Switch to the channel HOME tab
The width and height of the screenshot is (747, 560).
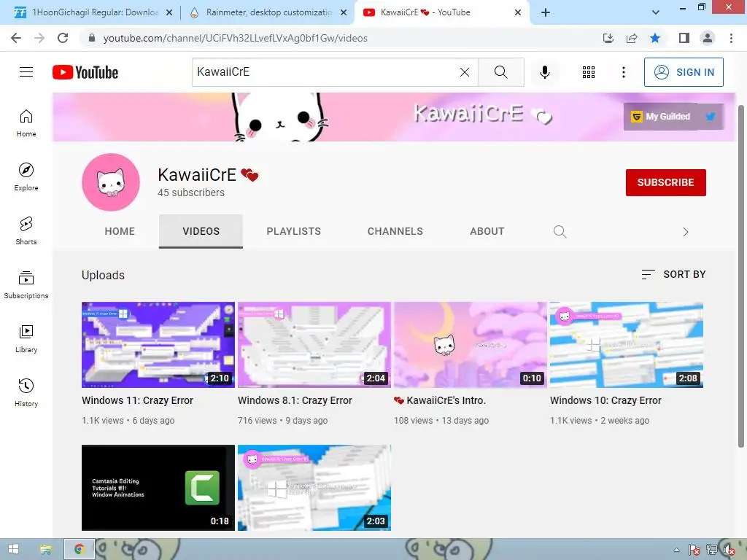[120, 231]
